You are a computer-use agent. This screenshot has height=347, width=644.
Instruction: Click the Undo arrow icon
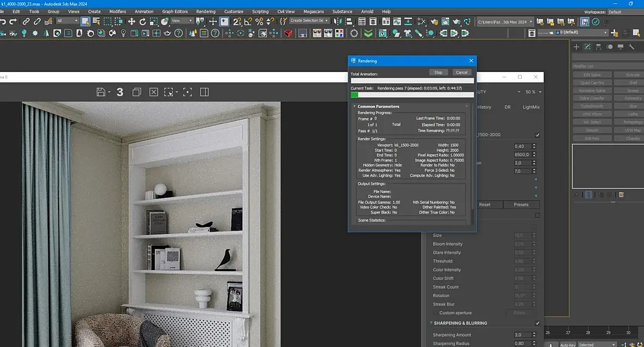coord(3,22)
